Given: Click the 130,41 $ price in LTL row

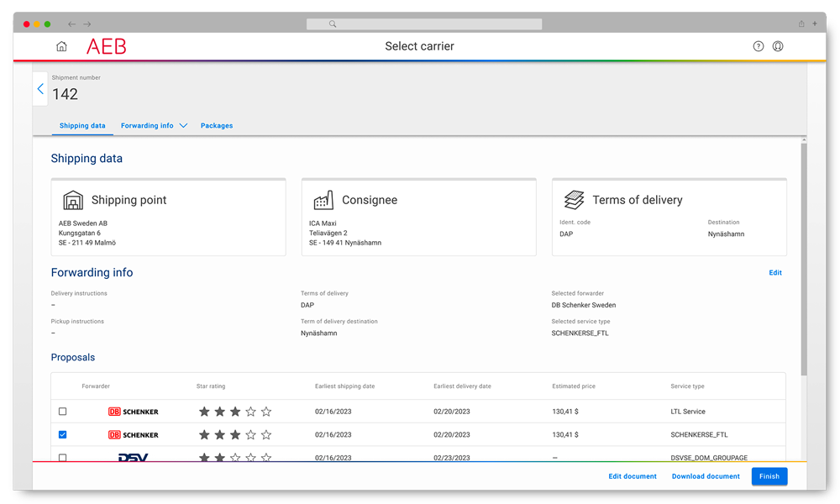Looking at the screenshot, I should [565, 412].
